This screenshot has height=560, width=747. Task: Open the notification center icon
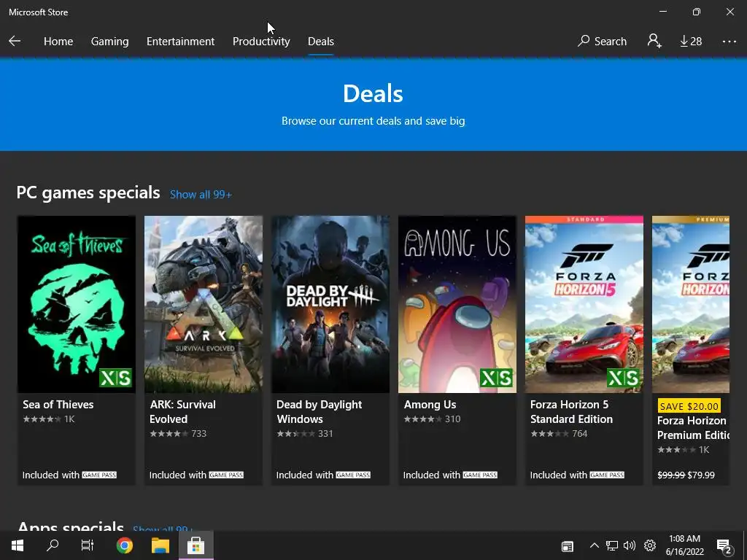pyautogui.click(x=724, y=546)
